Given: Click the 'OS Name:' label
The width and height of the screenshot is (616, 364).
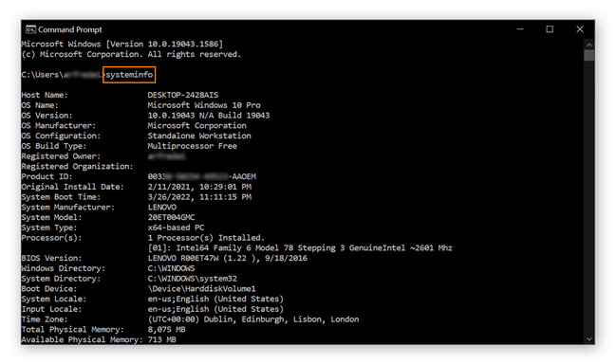Looking at the screenshot, I should (40, 105).
